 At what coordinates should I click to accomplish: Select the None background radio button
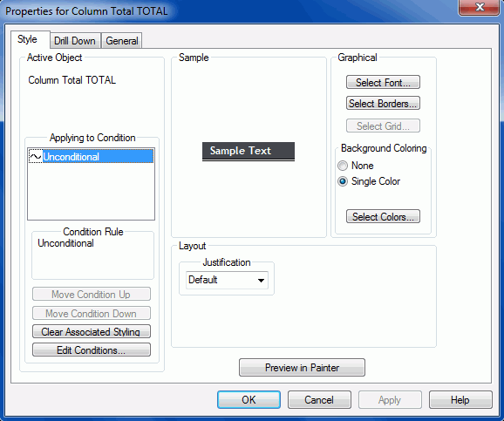tap(343, 166)
